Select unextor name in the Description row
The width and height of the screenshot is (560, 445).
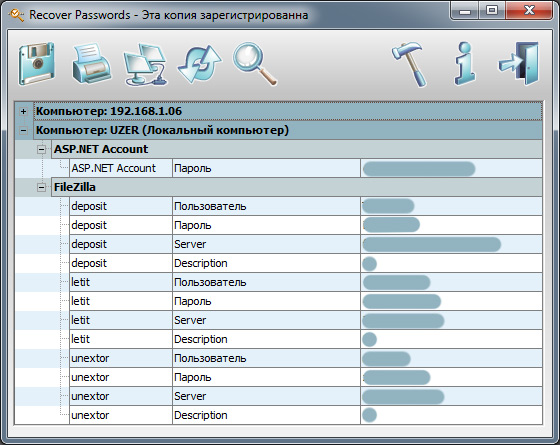tap(121, 415)
